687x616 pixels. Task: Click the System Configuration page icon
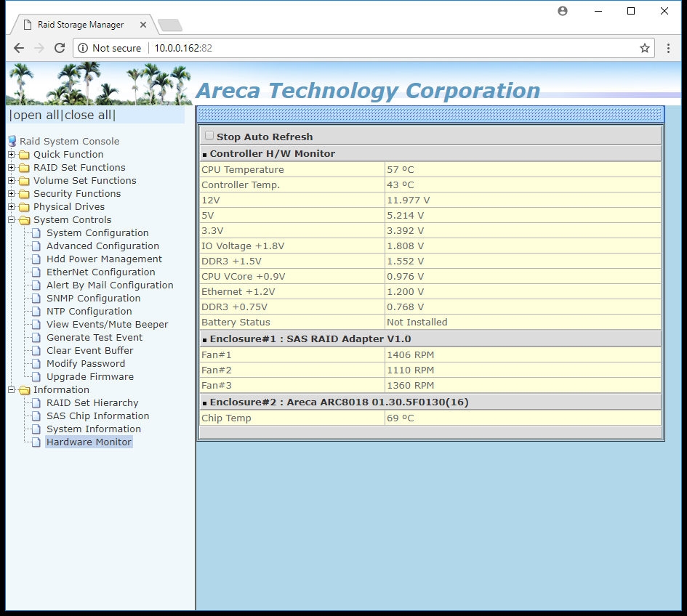pos(36,233)
